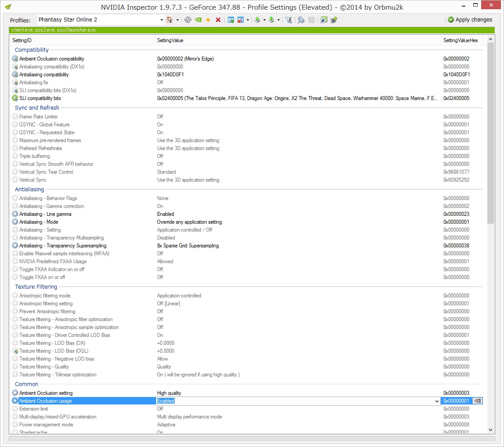Delete the current profile with the red X icon
Viewport: 504px width, 447px height.
[218, 20]
